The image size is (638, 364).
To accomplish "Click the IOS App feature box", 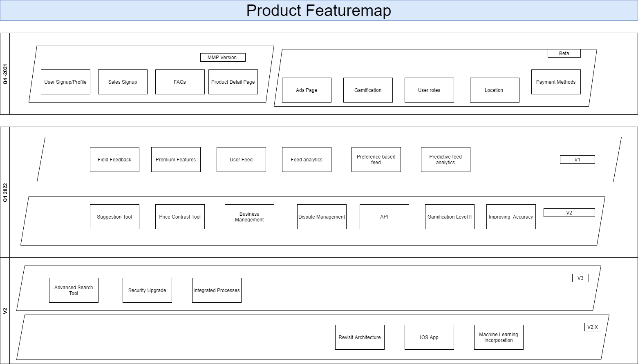I will (x=429, y=337).
